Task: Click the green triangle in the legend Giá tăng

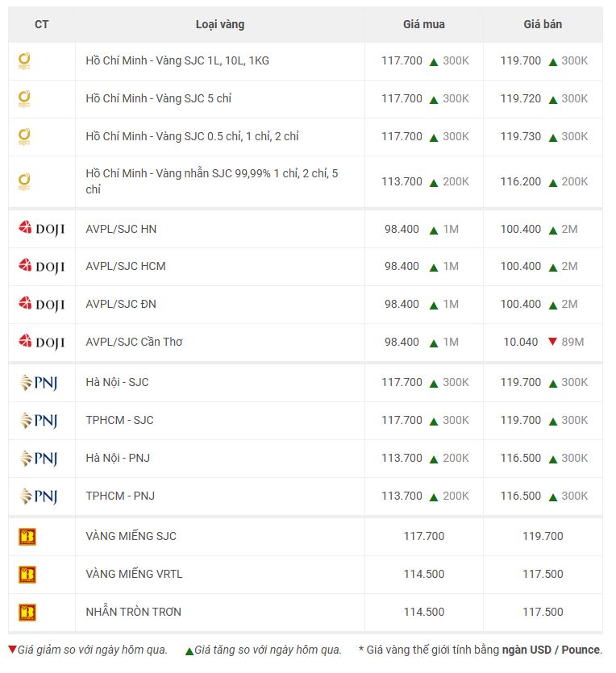Action: tap(189, 651)
